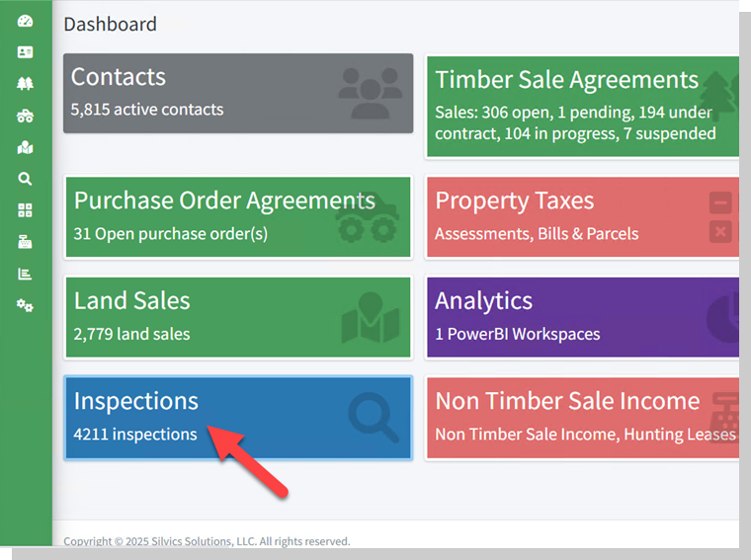The width and height of the screenshot is (751, 560).
Task: Click the cash register icon in sidebar
Action: pyautogui.click(x=25, y=242)
